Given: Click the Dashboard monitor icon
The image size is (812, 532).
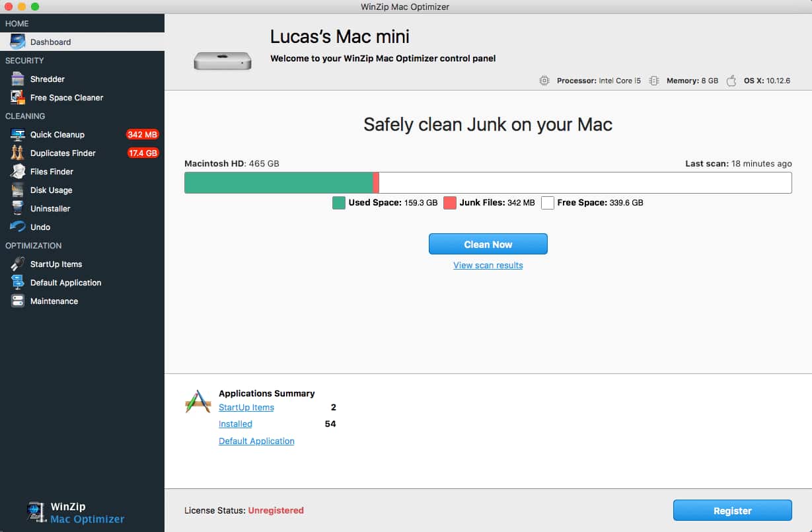Looking at the screenshot, I should coord(17,42).
